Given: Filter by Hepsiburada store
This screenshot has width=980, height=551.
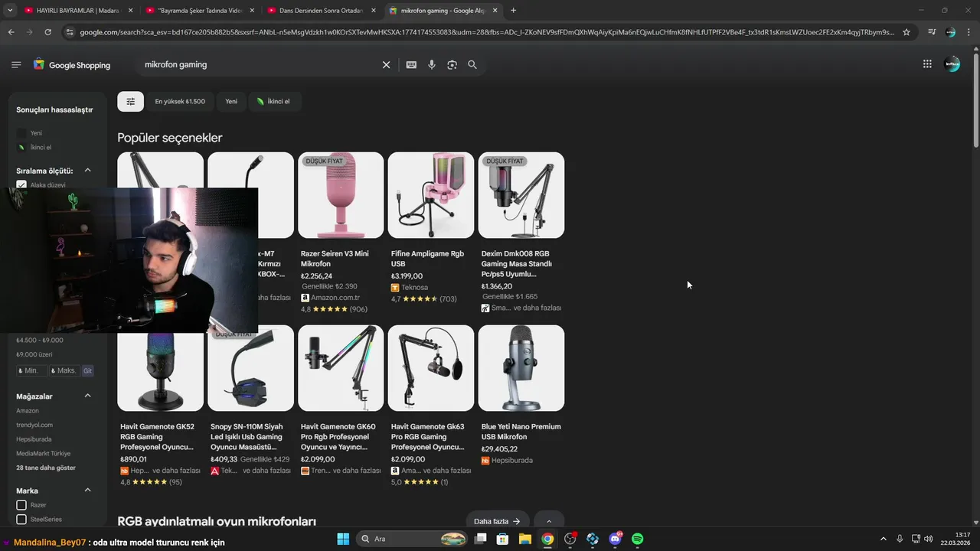Looking at the screenshot, I should point(34,439).
